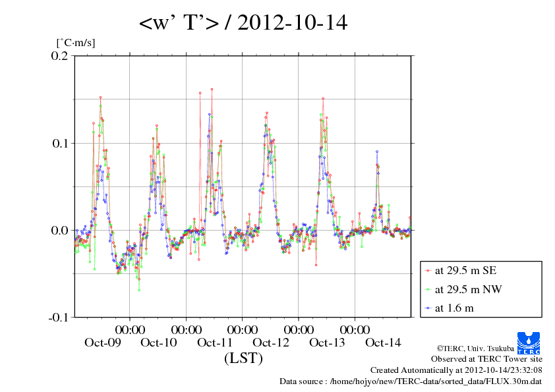The image size is (555, 392).
Task: Click the green legend marker for NW
Action: [428, 290]
